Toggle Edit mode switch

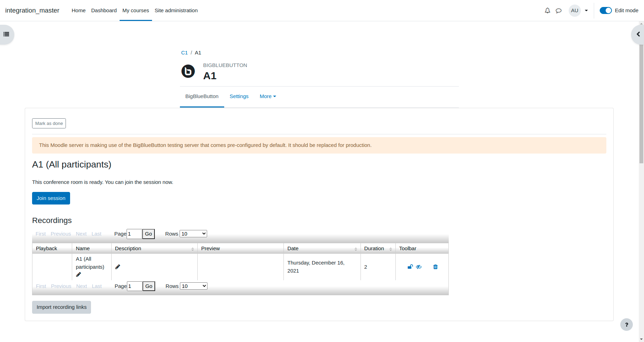coord(606,10)
